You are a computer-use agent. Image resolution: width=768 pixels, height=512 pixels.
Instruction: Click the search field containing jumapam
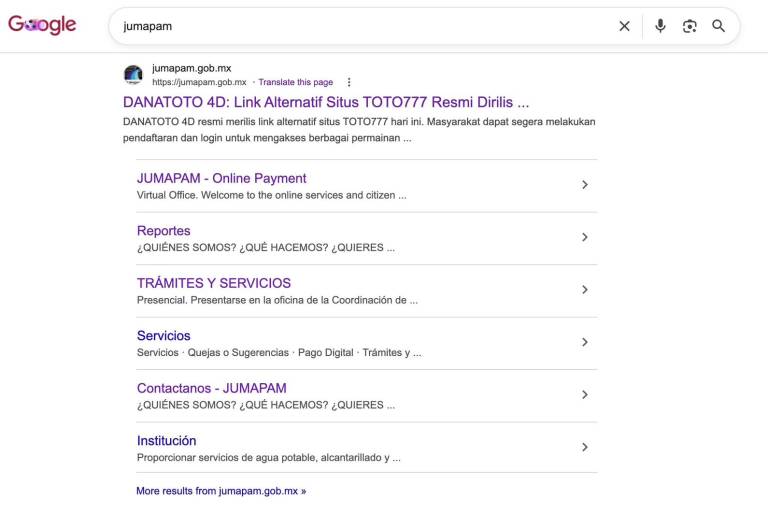(x=367, y=26)
